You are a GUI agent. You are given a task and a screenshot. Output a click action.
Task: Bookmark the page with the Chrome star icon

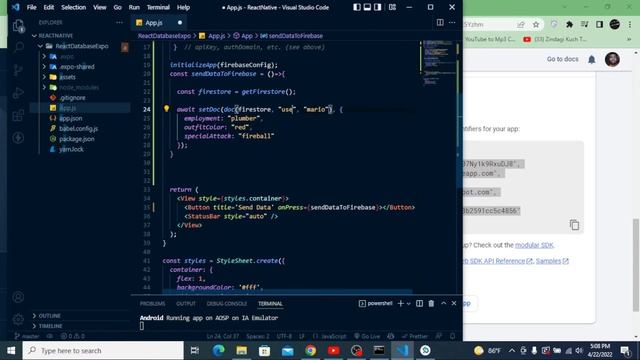(x=536, y=24)
